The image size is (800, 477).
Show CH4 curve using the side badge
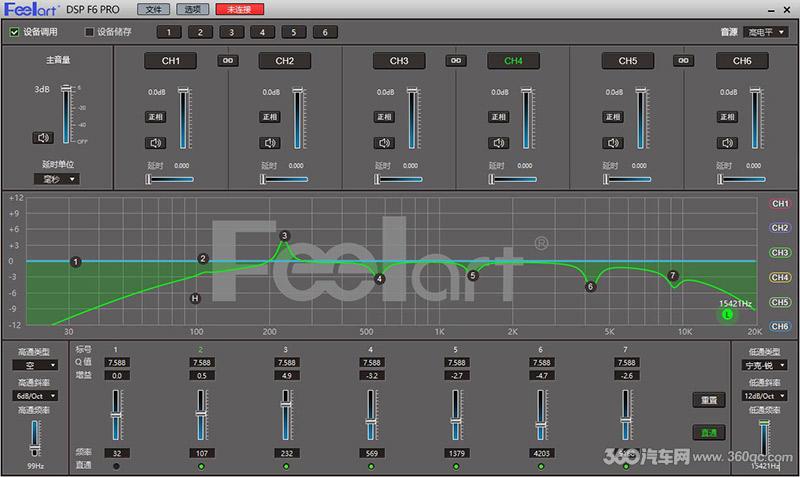[780, 277]
